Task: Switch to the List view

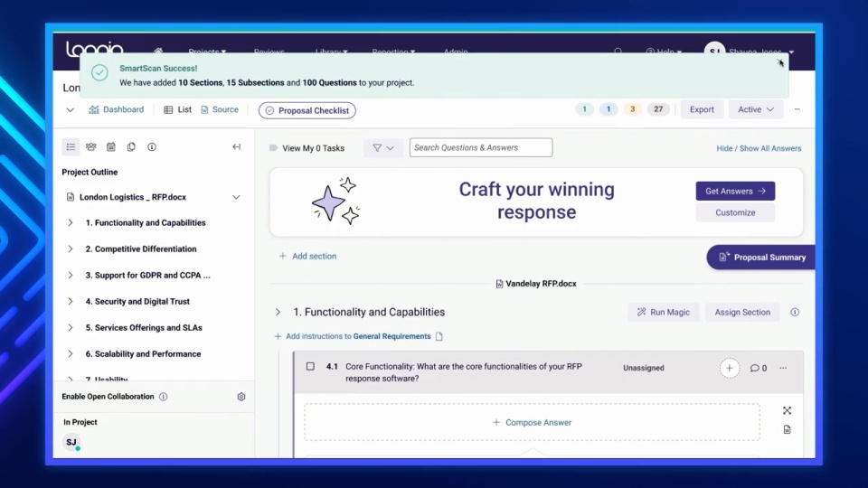Action: point(178,109)
